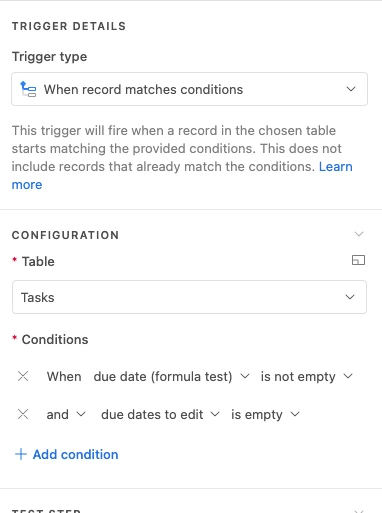
Task: Open the Tasks table dropdown
Action: (189, 297)
